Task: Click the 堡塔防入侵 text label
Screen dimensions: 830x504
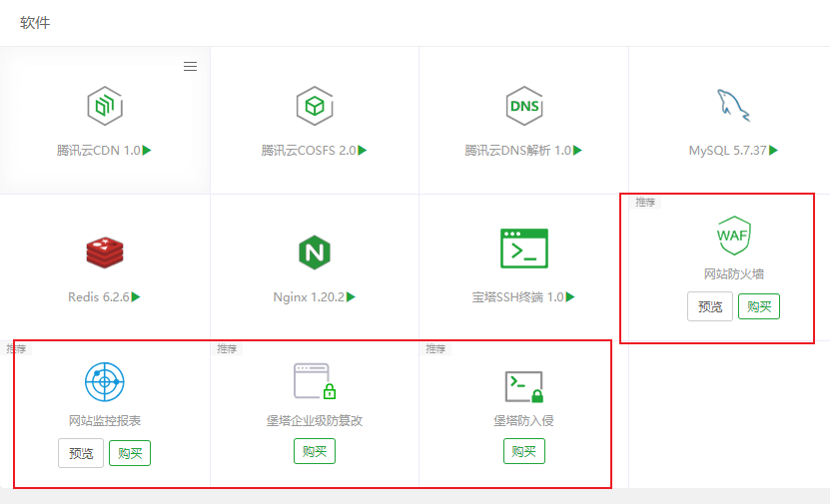Action: pos(524,421)
